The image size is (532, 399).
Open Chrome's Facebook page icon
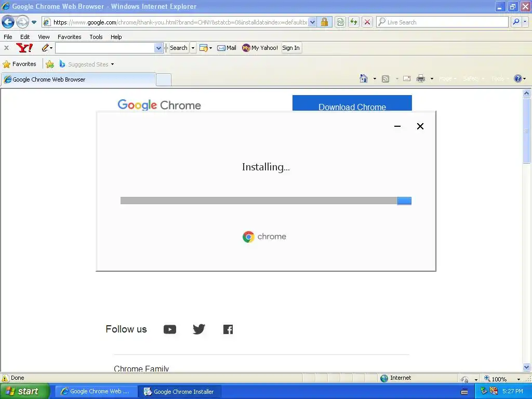coord(228,329)
